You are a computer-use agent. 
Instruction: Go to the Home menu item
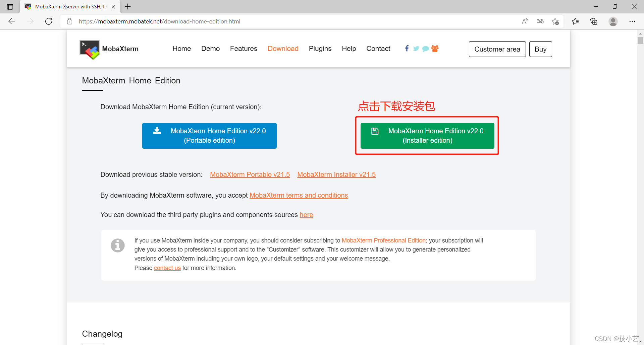click(182, 49)
